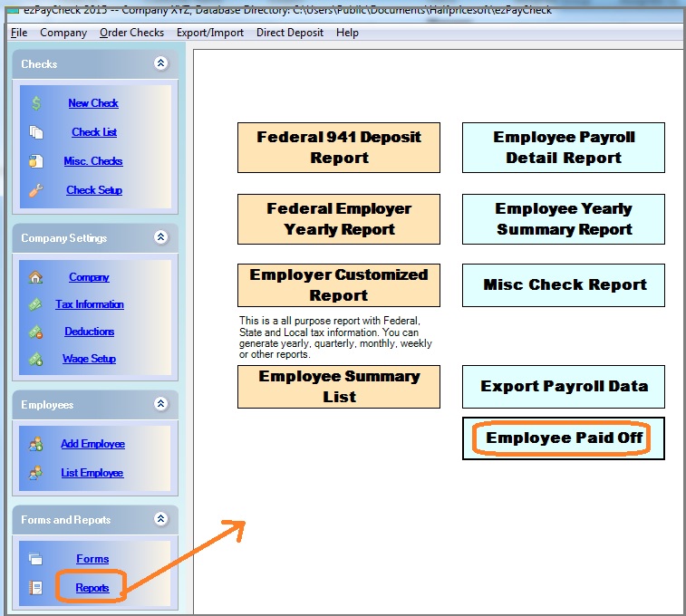Click the dollar sign icon beside New Check
The image size is (686, 616).
tap(36, 103)
